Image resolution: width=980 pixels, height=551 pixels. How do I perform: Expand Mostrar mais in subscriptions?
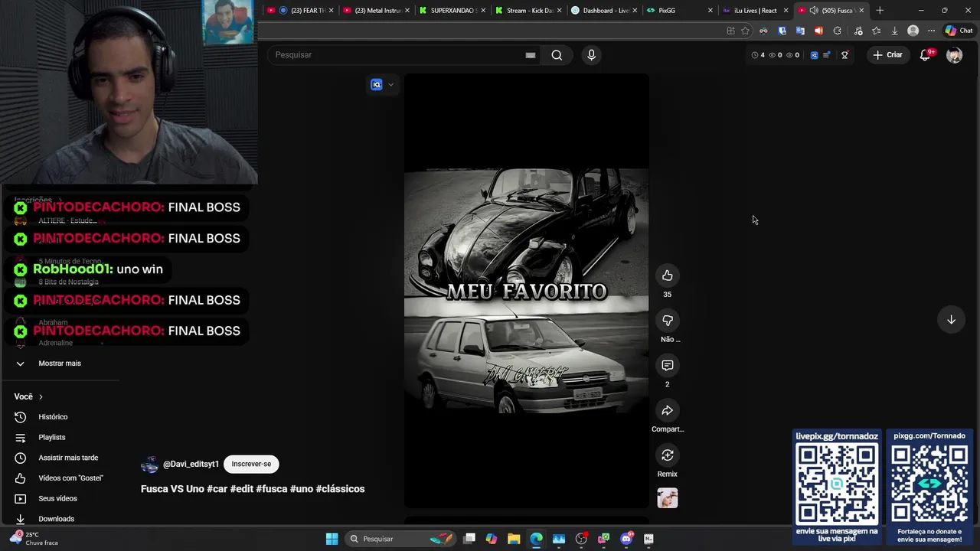[x=60, y=364]
